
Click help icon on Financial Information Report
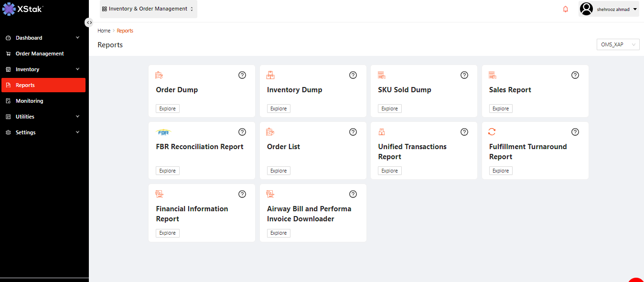click(x=242, y=194)
